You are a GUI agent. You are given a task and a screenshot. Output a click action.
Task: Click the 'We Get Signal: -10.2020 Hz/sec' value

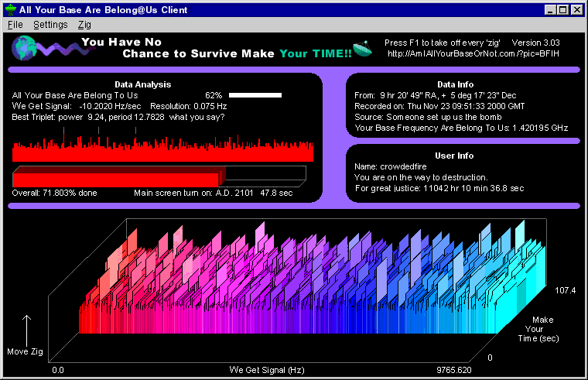77,106
